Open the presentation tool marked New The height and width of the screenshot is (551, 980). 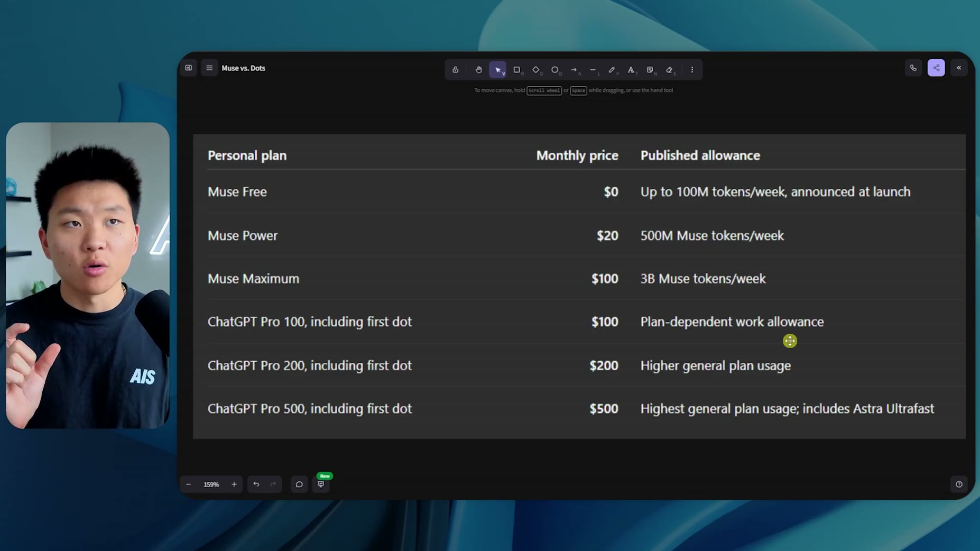(321, 484)
